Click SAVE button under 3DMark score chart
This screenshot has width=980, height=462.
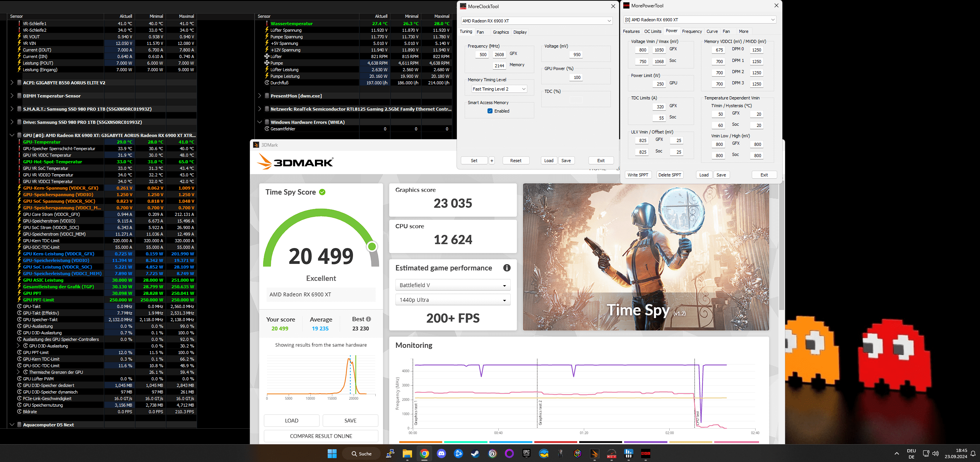pyautogui.click(x=351, y=421)
